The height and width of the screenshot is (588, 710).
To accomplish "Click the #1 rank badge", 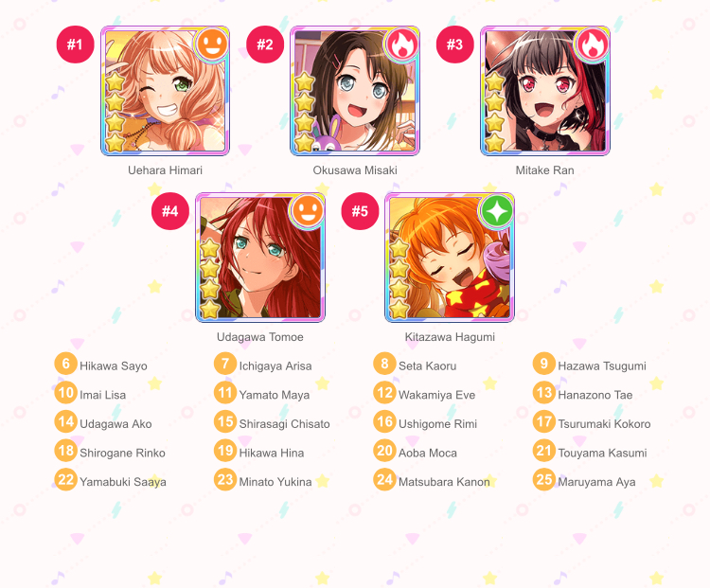I will tap(75, 45).
